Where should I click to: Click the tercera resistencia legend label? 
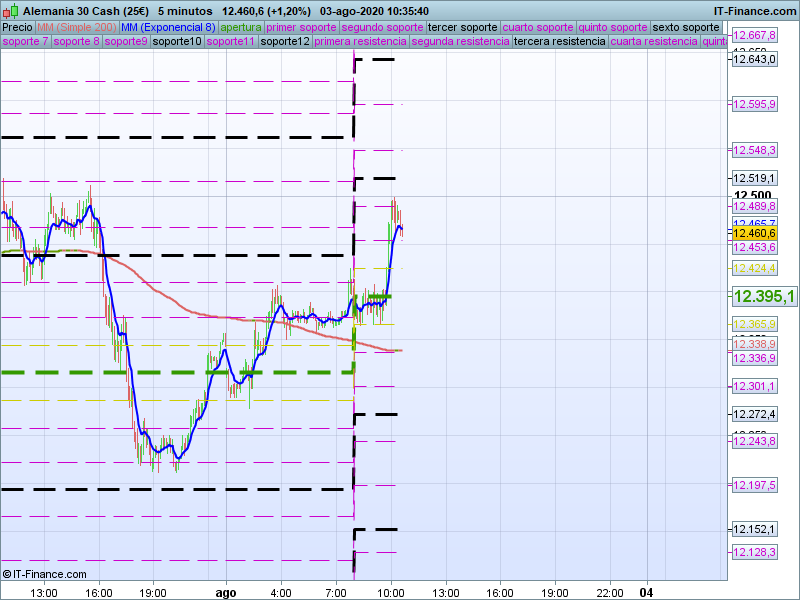559,42
